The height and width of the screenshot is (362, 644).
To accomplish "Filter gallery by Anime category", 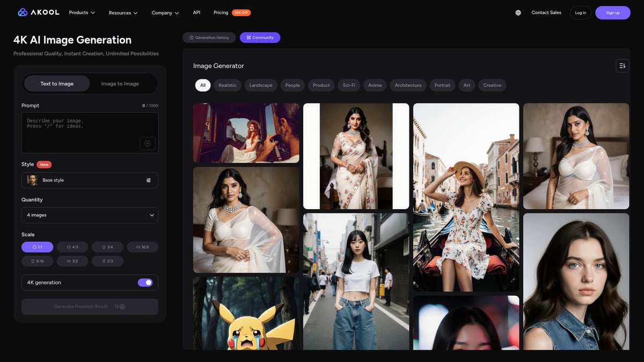I will point(375,85).
